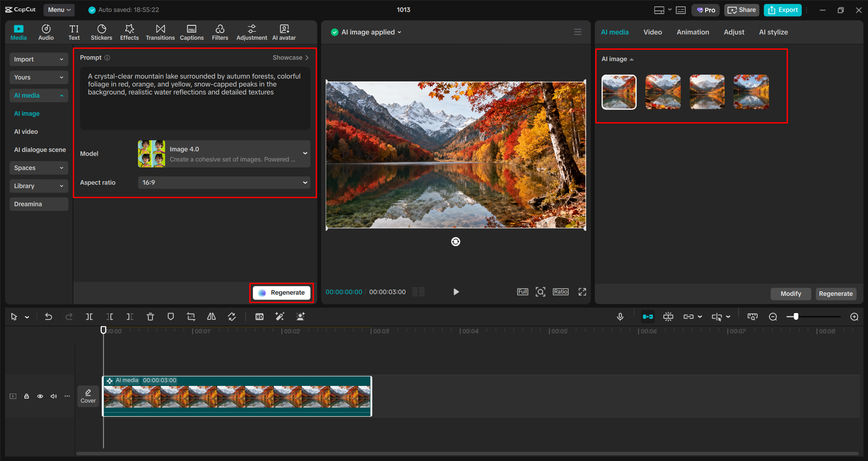
Task: Open the Aspect ratio dropdown
Action: tap(224, 182)
